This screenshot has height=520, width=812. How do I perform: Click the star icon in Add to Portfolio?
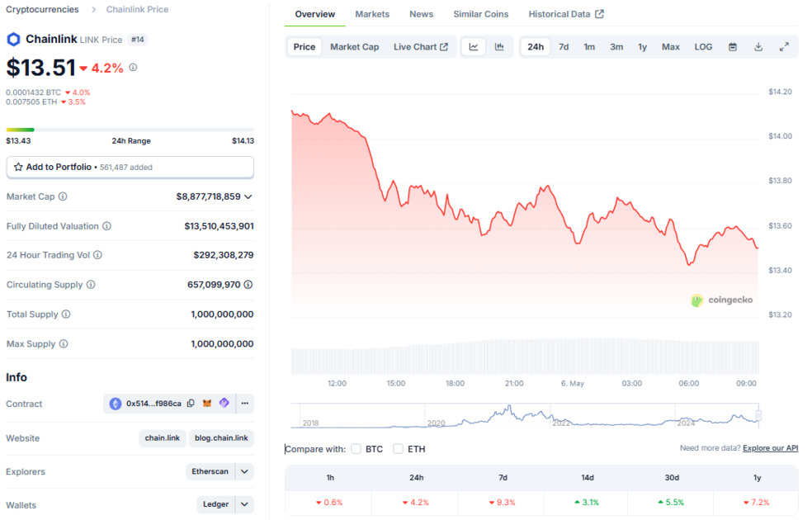tap(18, 167)
